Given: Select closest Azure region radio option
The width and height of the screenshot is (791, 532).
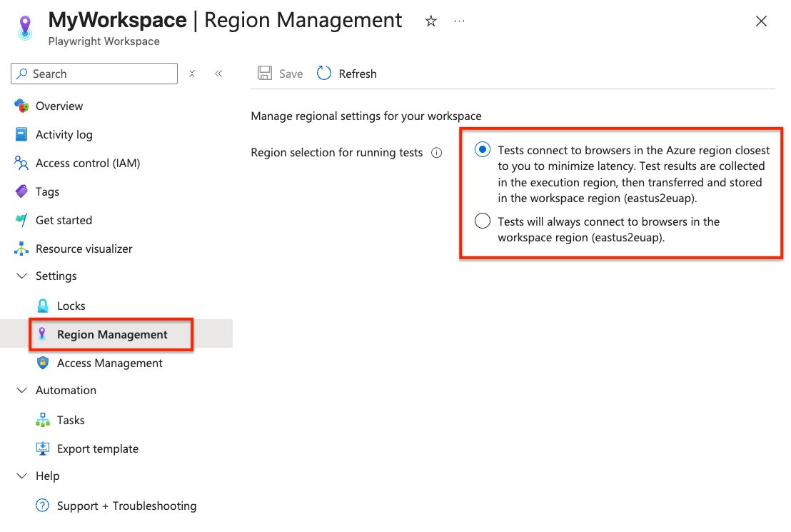Looking at the screenshot, I should click(483, 149).
